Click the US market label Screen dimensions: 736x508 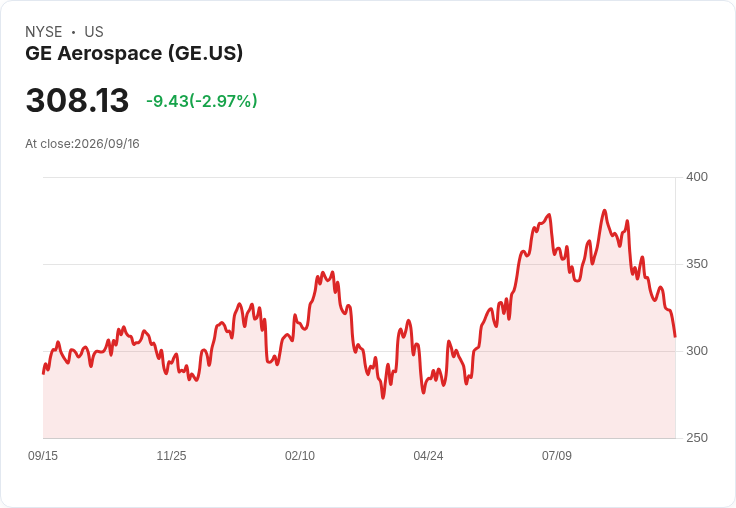94,32
